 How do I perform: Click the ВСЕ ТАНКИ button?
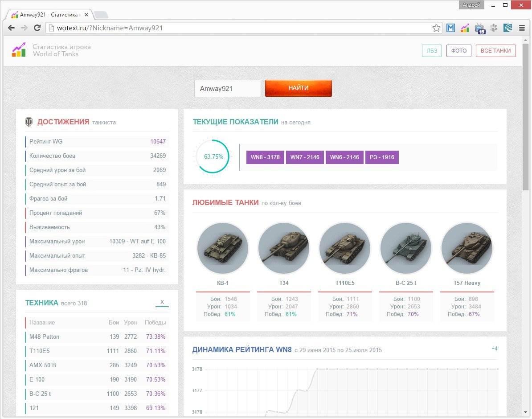point(496,51)
